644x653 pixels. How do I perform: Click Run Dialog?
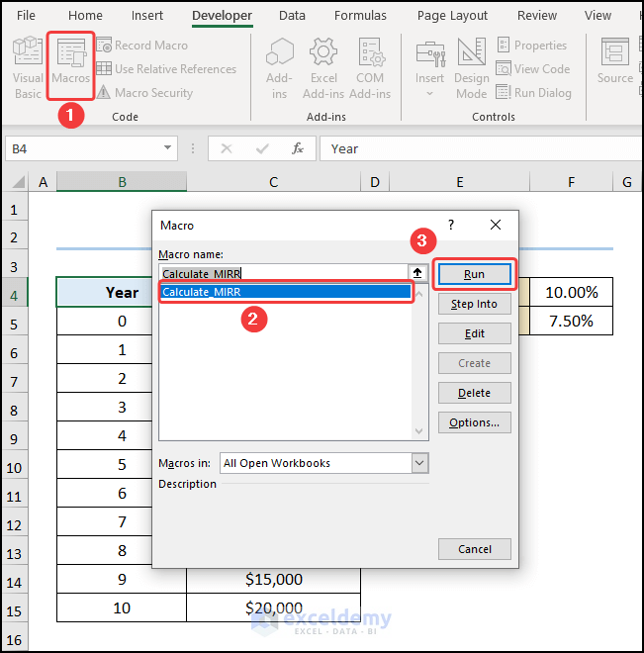click(x=533, y=92)
